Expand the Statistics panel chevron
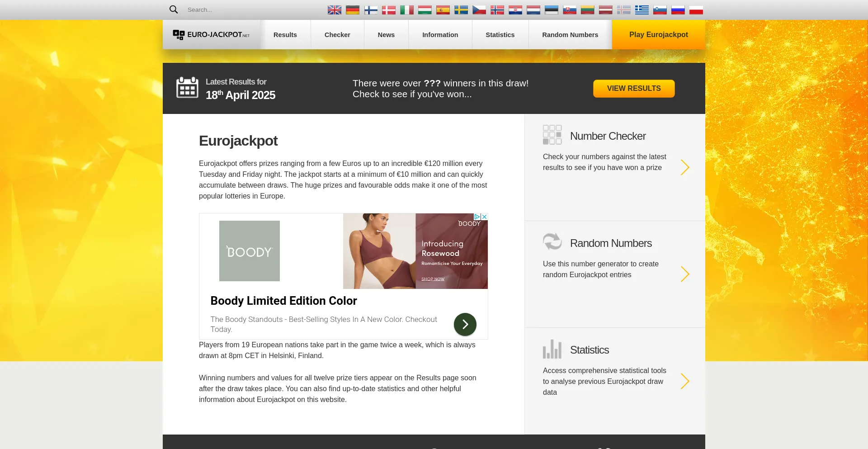The height and width of the screenshot is (449, 868). pyautogui.click(x=685, y=381)
